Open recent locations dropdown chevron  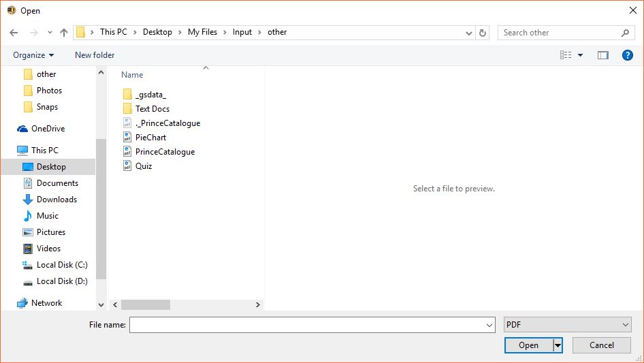point(50,33)
